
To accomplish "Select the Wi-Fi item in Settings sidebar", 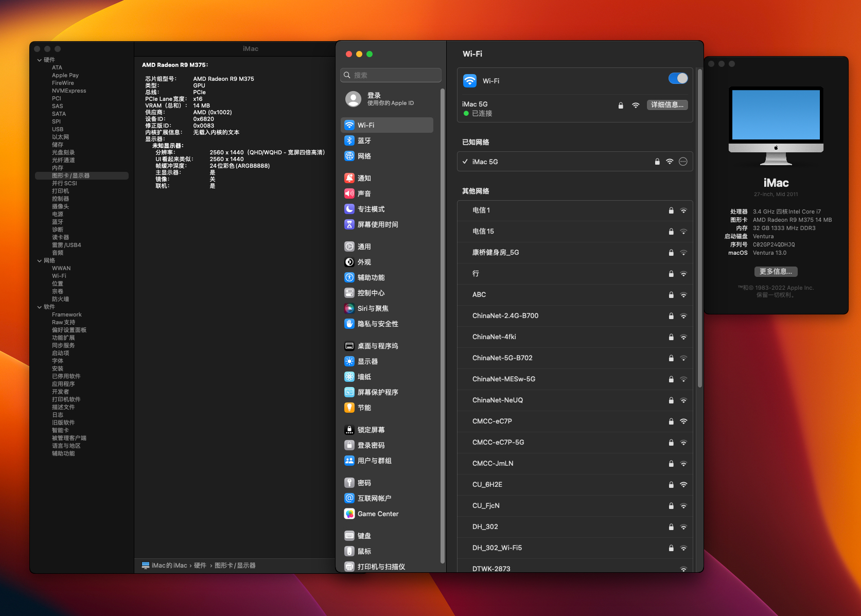I will point(387,125).
